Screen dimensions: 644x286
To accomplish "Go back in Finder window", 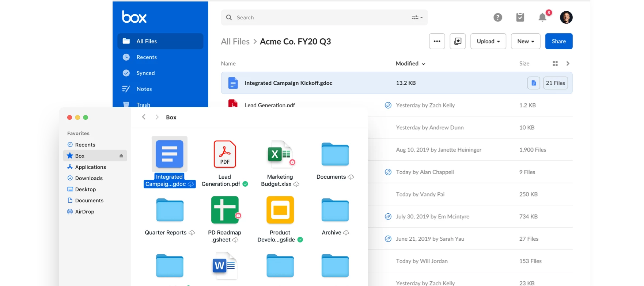I will coord(144,117).
